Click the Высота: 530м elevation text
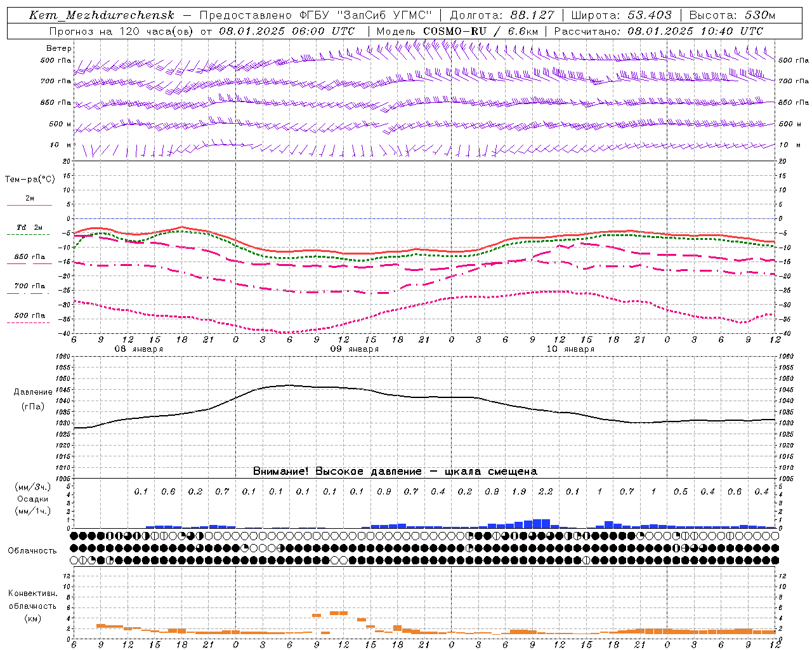 pos(732,15)
